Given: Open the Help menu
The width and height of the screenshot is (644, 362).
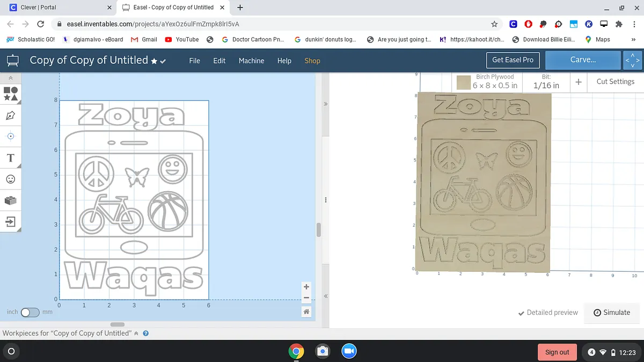Looking at the screenshot, I should [x=284, y=61].
